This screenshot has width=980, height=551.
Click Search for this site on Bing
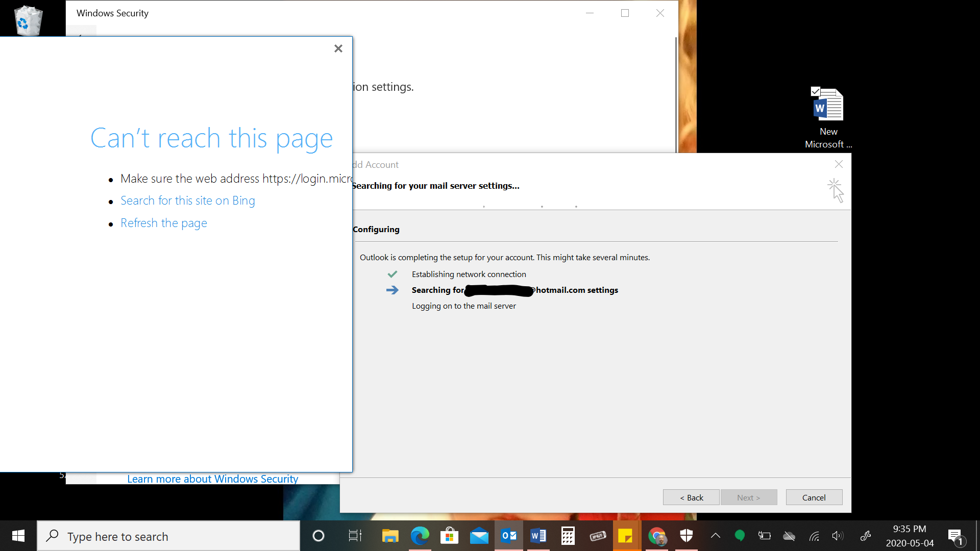coord(187,201)
